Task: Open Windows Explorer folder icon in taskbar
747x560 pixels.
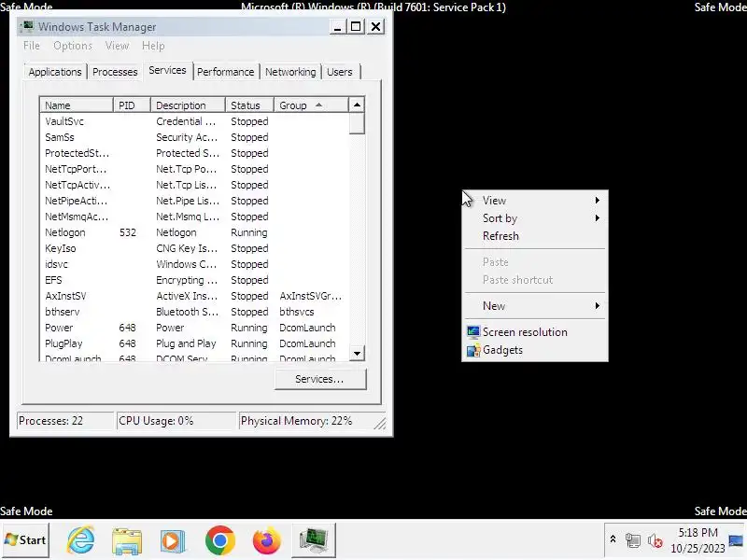Action: click(127, 540)
